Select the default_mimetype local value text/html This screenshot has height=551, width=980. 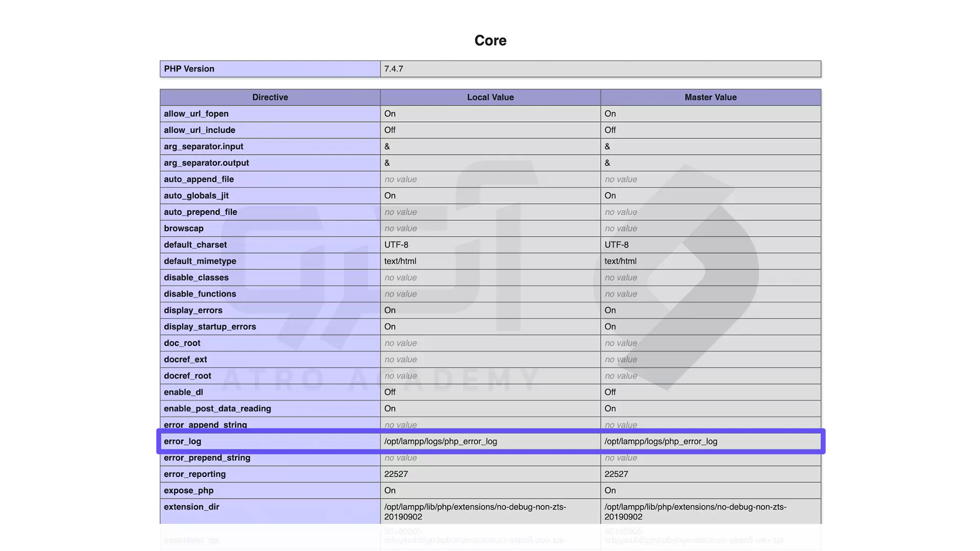click(x=400, y=261)
